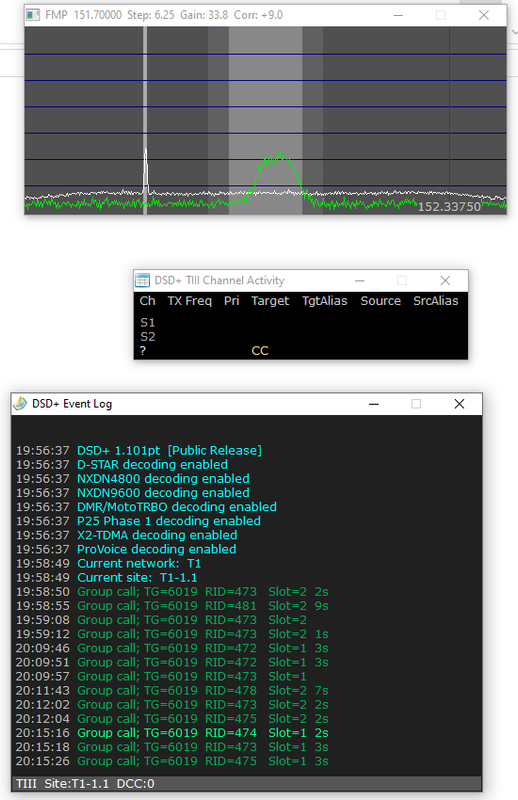Click the Target column header
Viewport: 518px width, 800px height.
click(x=270, y=301)
